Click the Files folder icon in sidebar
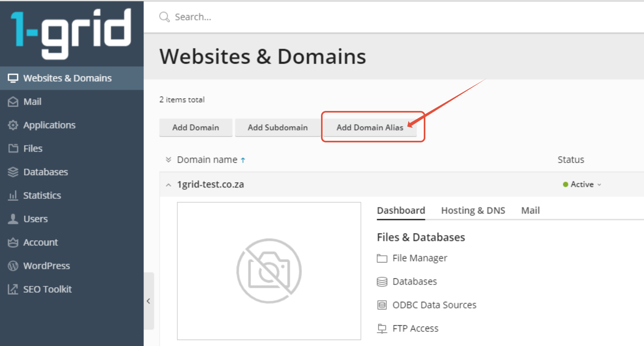The image size is (644, 346). [x=13, y=148]
